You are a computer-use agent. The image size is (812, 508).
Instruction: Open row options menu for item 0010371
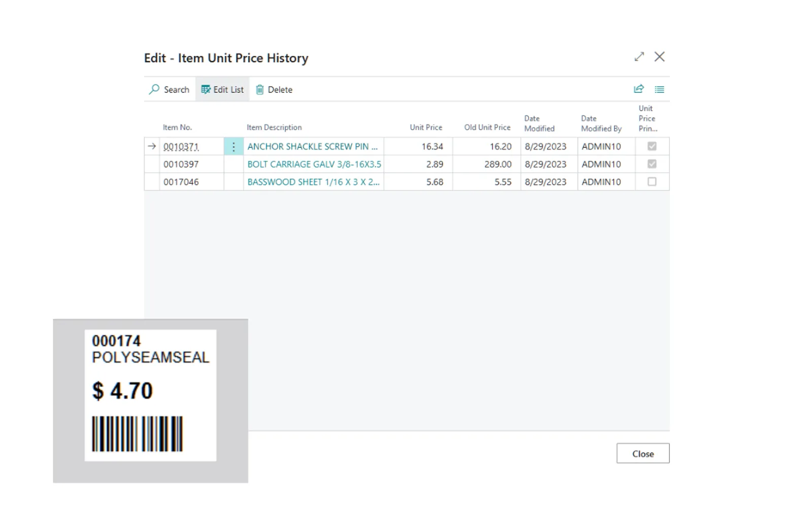[x=233, y=147]
